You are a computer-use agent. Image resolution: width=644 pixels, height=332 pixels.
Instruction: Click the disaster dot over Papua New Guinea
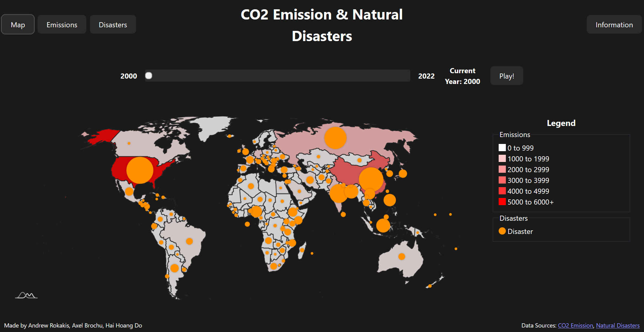point(417,232)
